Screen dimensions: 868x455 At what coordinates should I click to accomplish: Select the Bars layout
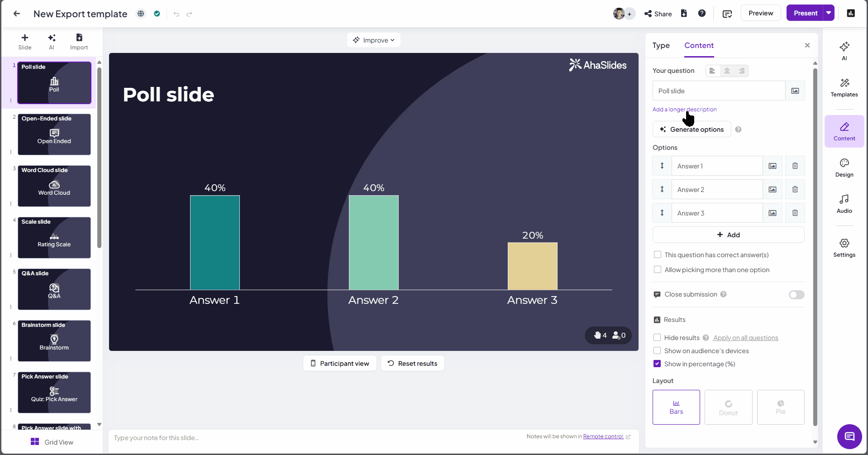tap(676, 407)
